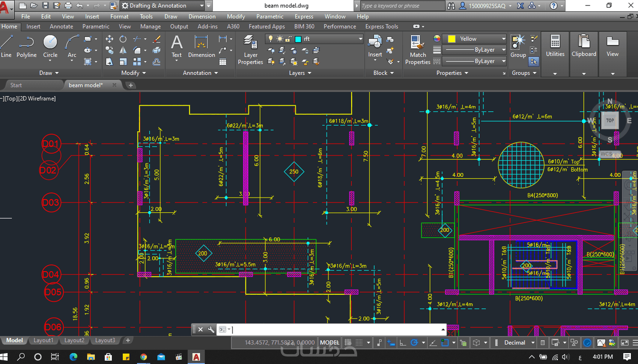Click the Rotate tool icon
The height and width of the screenshot is (364, 638).
pyautogui.click(x=123, y=39)
